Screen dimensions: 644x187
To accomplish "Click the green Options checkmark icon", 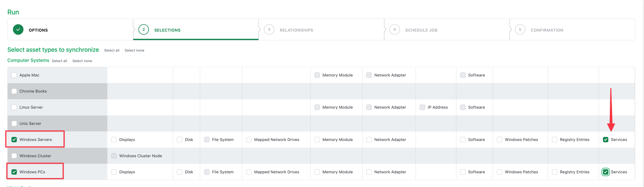I will pyautogui.click(x=18, y=30).
